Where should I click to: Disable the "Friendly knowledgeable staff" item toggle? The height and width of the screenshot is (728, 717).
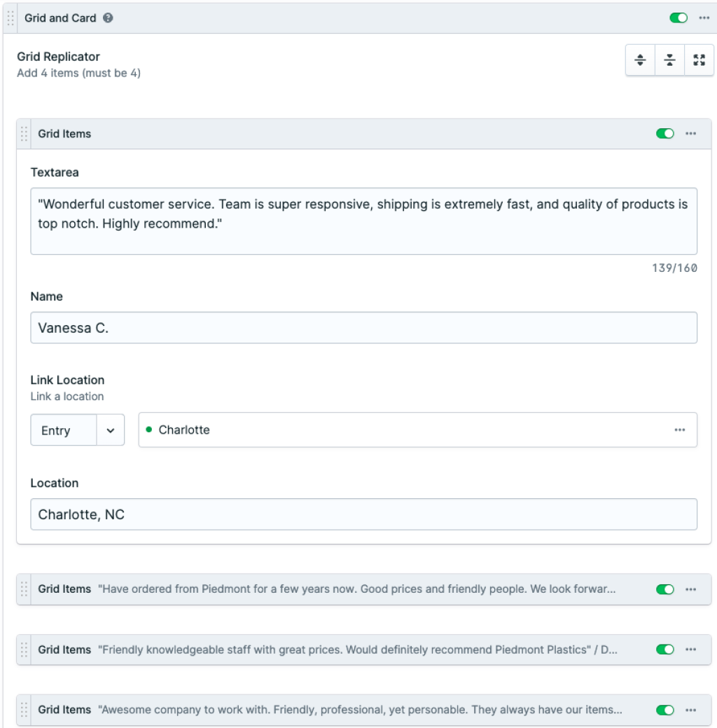(x=664, y=650)
